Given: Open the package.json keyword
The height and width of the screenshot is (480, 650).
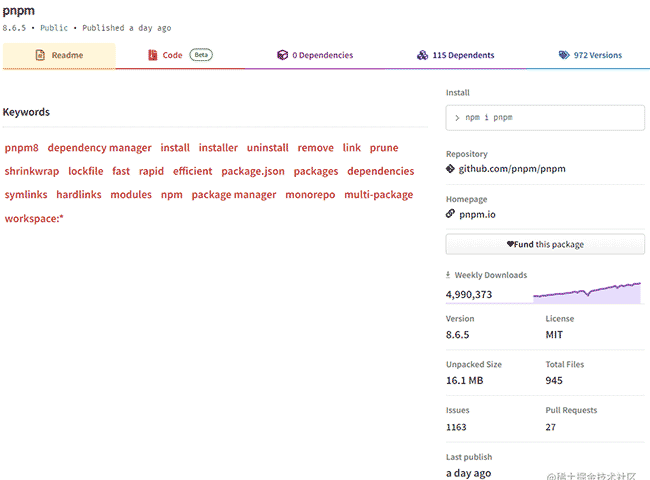Looking at the screenshot, I should [x=253, y=171].
